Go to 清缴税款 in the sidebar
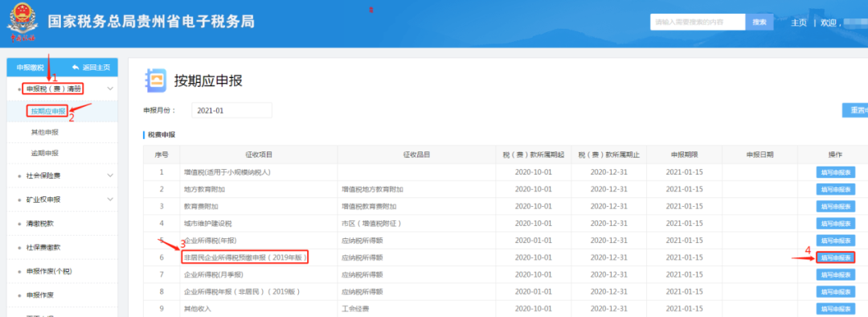The image size is (868, 317). pyautogui.click(x=40, y=224)
